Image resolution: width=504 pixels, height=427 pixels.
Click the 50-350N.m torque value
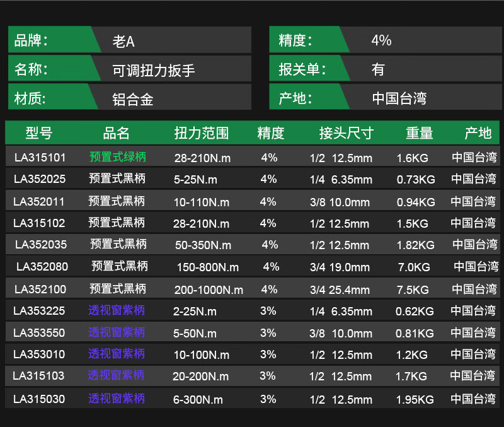point(203,245)
